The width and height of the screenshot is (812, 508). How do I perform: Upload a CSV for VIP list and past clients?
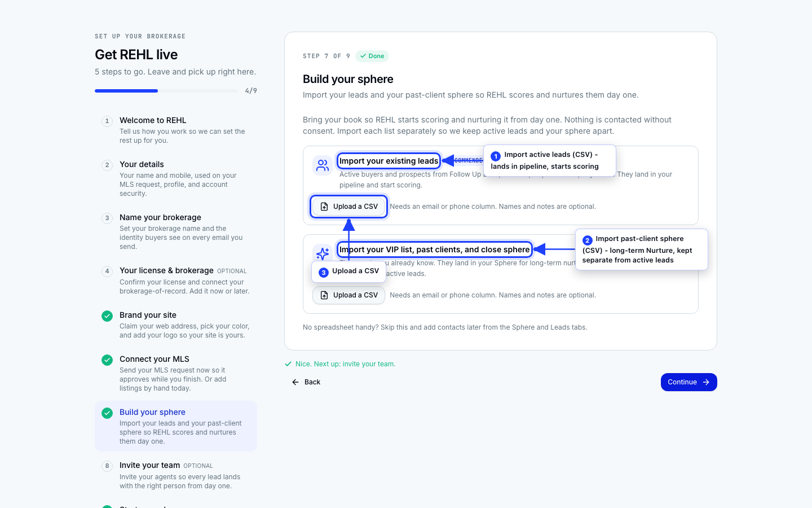tap(348, 295)
